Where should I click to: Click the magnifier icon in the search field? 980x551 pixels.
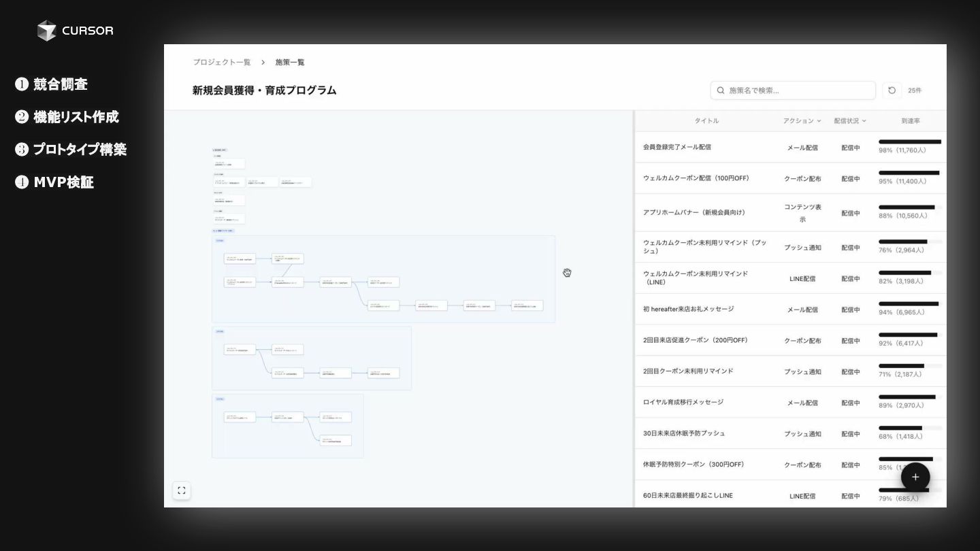[721, 90]
